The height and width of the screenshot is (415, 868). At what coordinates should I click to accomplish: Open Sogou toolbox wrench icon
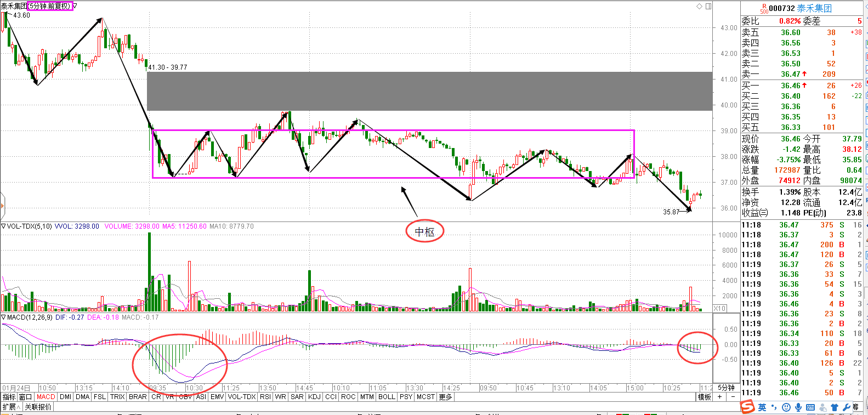click(x=847, y=407)
